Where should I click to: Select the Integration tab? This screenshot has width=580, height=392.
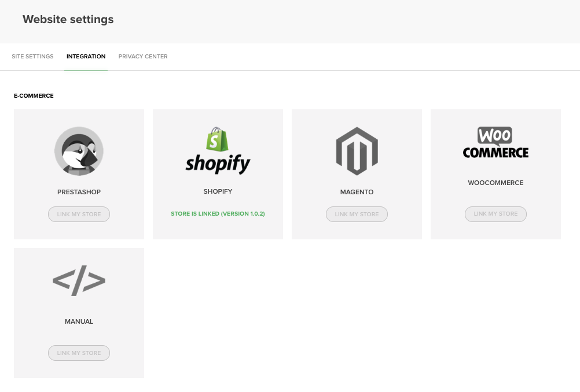coord(86,57)
